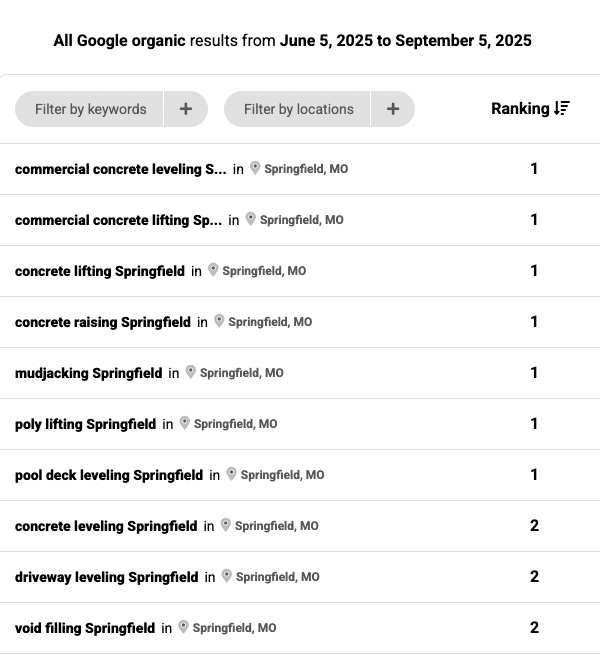Open driveway leveling Springfield keyword
Screen dimensions: 600x659
[106, 577]
